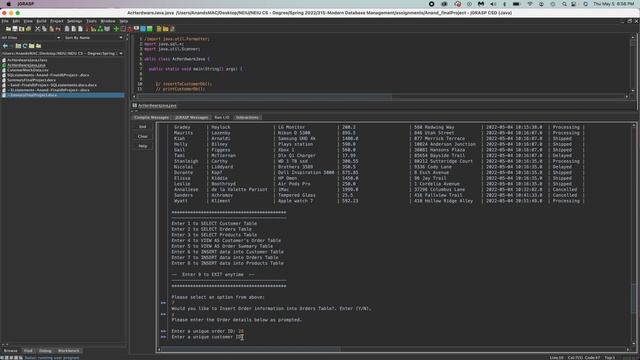This screenshot has height=360, width=640.
Task: Click the code editor horizontal scrollbar
Action: click(x=264, y=97)
